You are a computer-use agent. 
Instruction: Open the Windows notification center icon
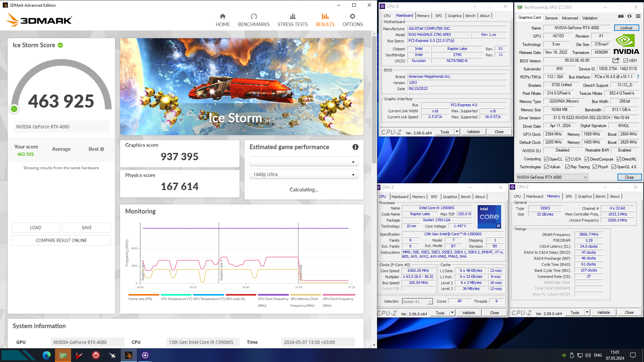click(x=633, y=355)
